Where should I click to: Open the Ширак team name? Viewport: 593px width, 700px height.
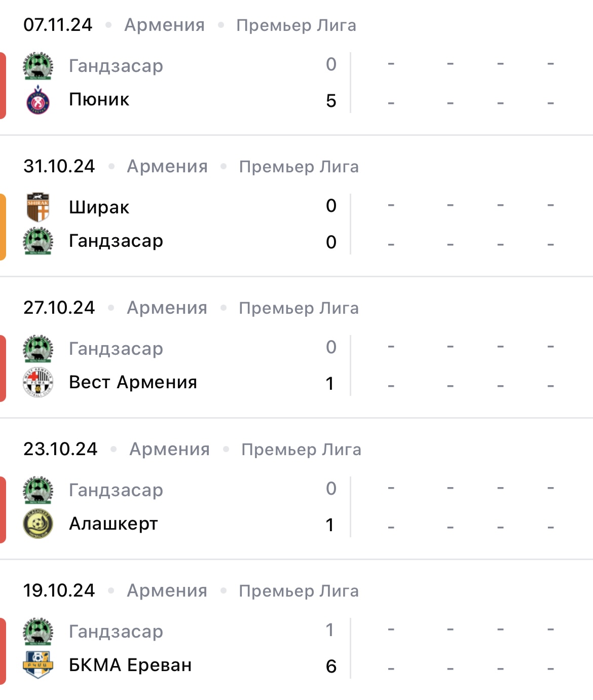[99, 207]
